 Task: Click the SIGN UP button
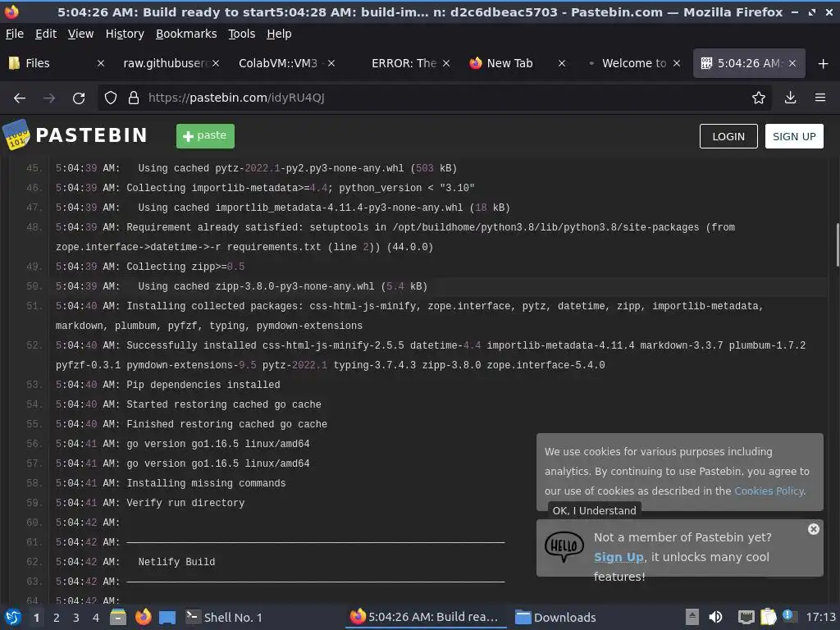pos(794,136)
